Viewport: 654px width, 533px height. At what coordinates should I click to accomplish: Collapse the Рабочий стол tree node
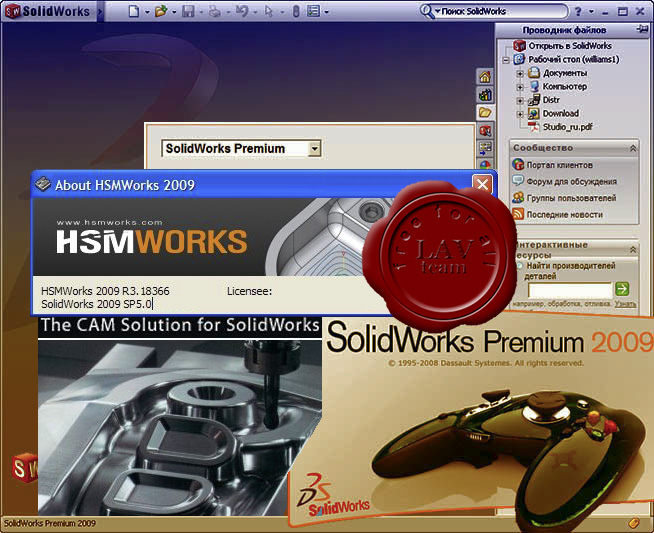pos(506,60)
